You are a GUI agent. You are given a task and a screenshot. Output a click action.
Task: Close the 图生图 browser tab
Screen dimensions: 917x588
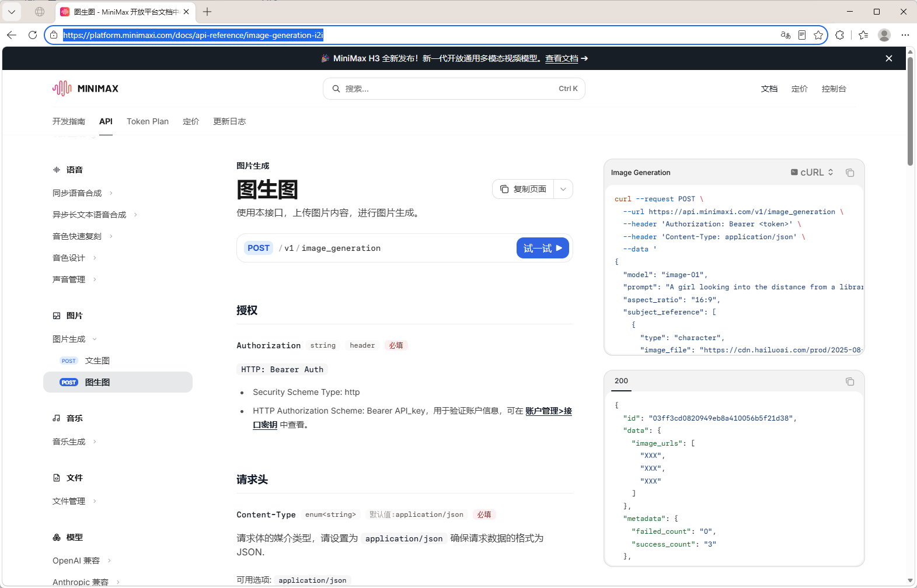(x=186, y=12)
